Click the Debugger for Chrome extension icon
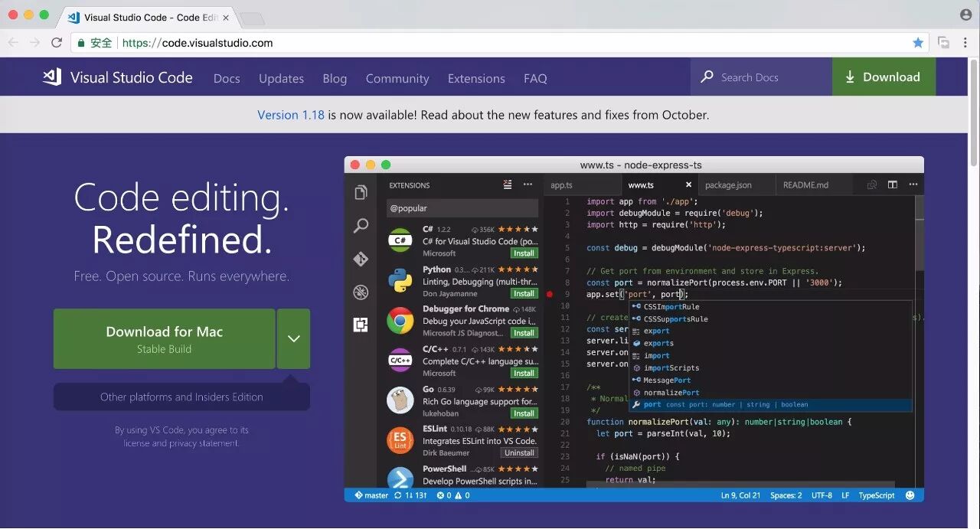 tap(400, 321)
